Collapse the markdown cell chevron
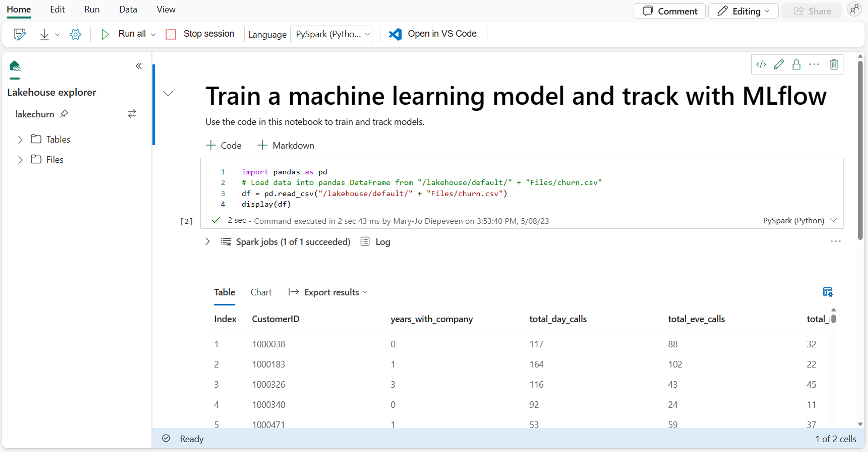 (168, 93)
